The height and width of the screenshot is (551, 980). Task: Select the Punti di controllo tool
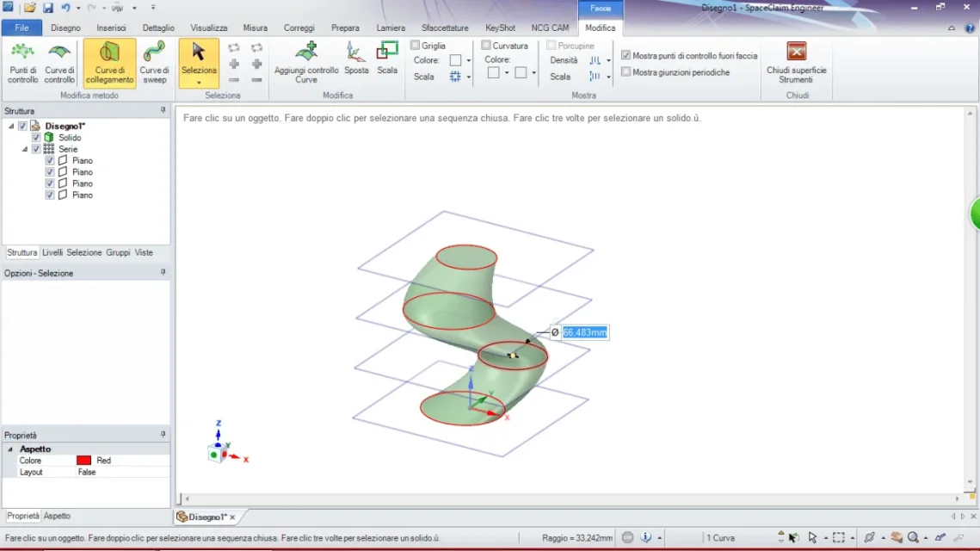pyautogui.click(x=22, y=63)
